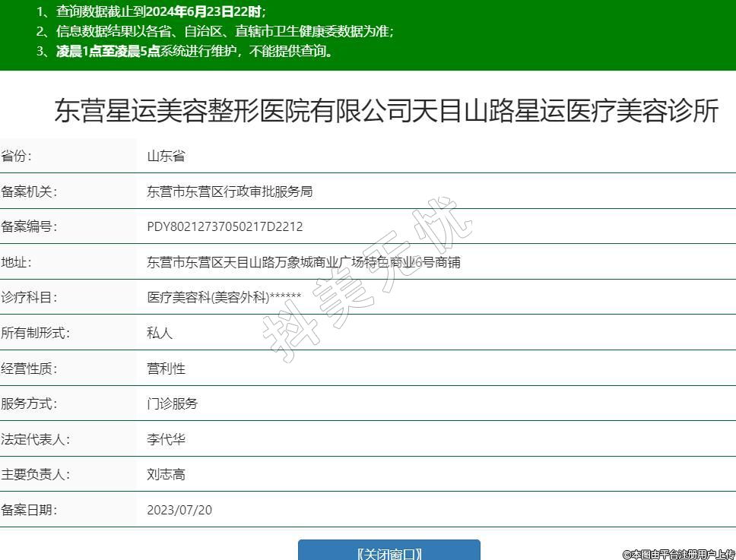The height and width of the screenshot is (560, 736).
Task: Click the main responsible person 刘志高
Action: click(x=166, y=475)
